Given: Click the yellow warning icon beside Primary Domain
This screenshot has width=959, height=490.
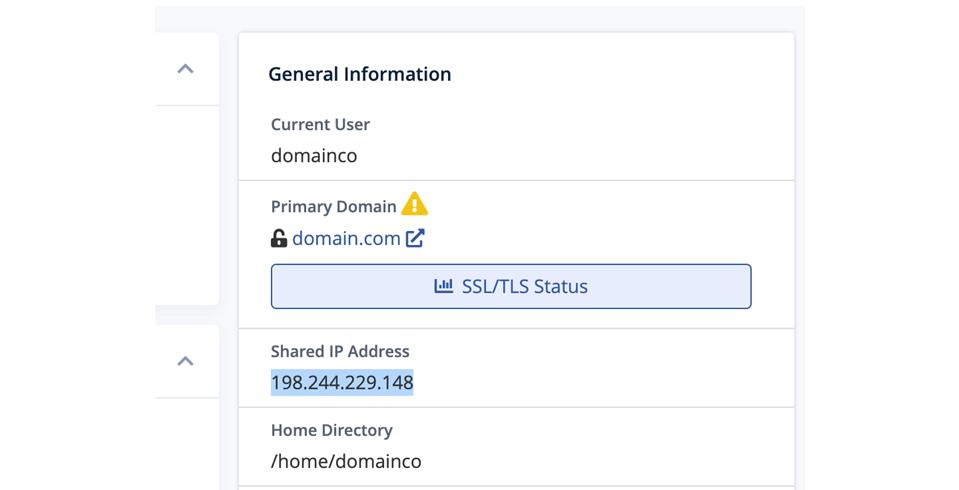Looking at the screenshot, I should (x=414, y=205).
